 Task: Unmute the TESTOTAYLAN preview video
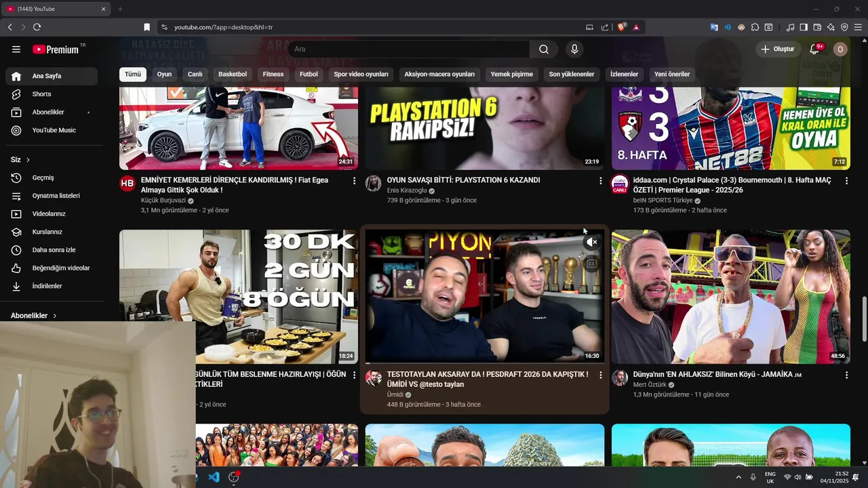click(592, 242)
